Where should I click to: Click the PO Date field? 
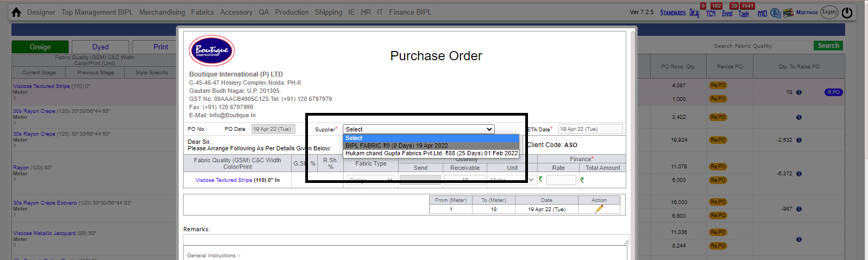pyautogui.click(x=273, y=129)
